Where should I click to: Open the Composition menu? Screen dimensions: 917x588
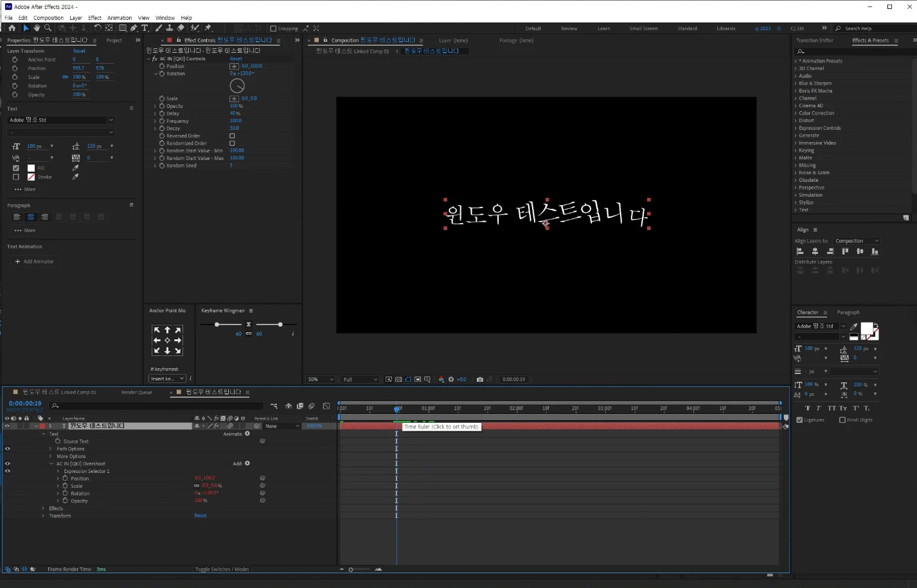[x=48, y=18]
